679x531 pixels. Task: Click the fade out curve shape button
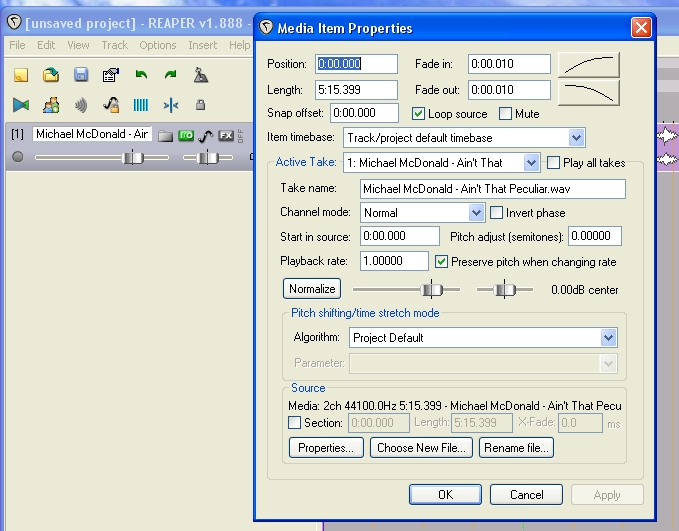click(589, 93)
